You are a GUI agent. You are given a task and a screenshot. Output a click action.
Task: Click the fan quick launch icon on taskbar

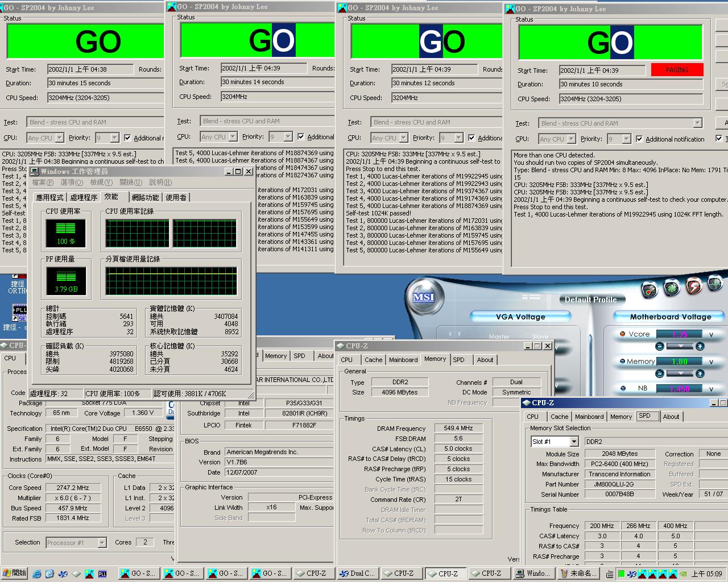[63, 573]
